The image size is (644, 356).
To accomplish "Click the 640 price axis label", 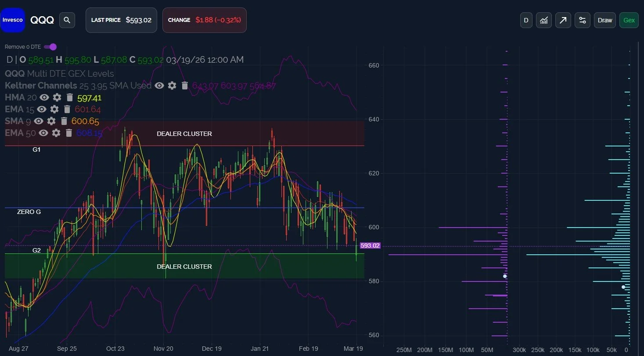I will pos(374,119).
